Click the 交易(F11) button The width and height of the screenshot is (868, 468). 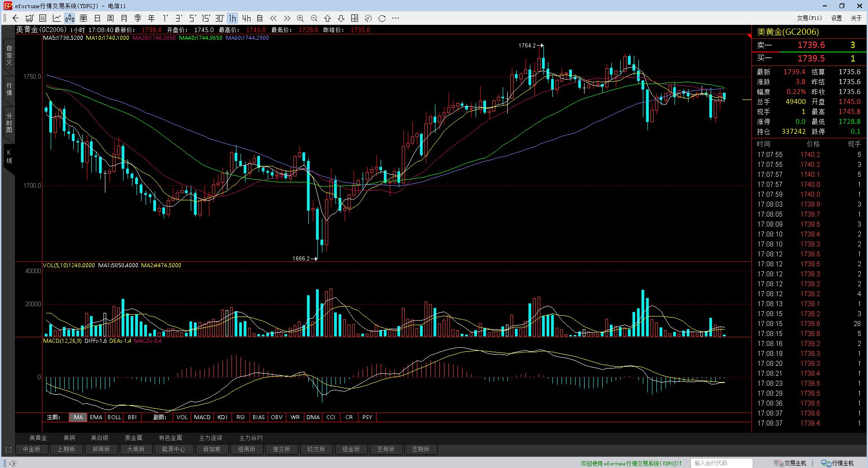[809, 18]
